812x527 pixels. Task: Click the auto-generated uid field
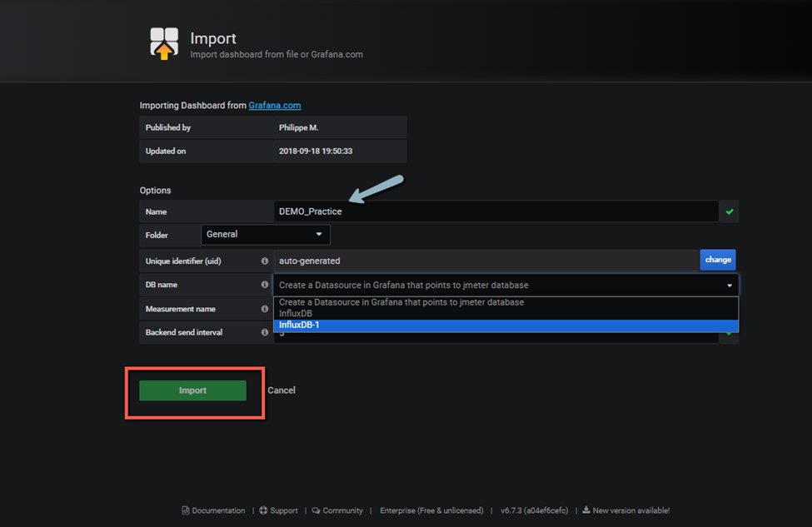tap(486, 261)
